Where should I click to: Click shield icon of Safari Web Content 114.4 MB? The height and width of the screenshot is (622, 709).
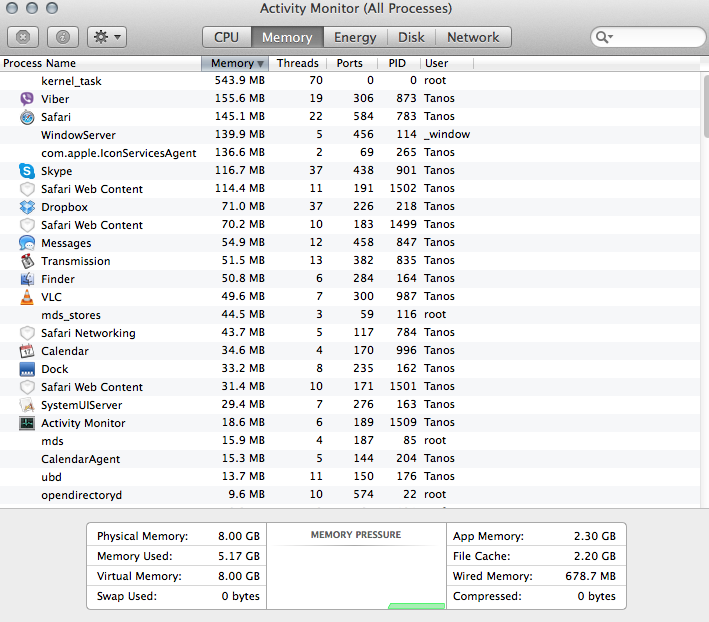tap(27, 189)
